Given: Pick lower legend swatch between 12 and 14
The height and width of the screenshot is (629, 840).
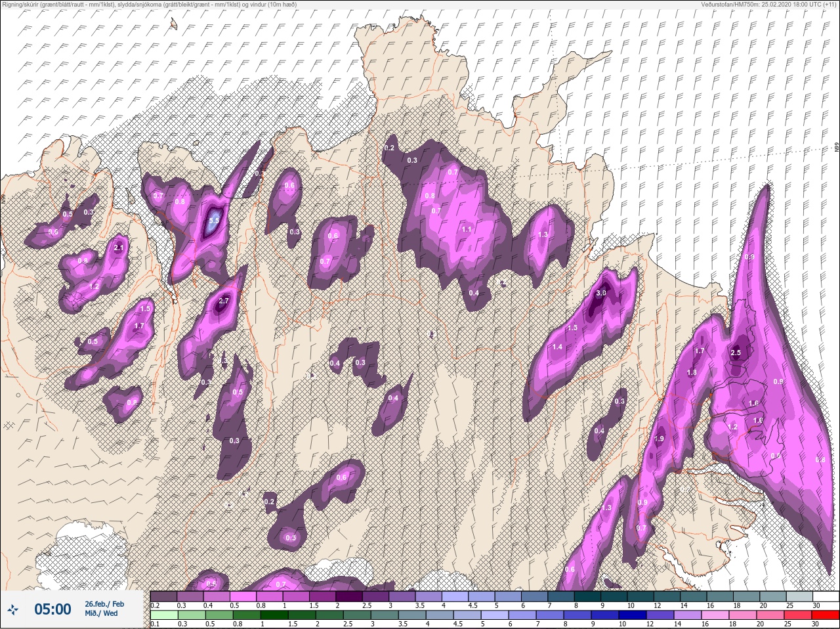Looking at the screenshot, I should pos(660,615).
